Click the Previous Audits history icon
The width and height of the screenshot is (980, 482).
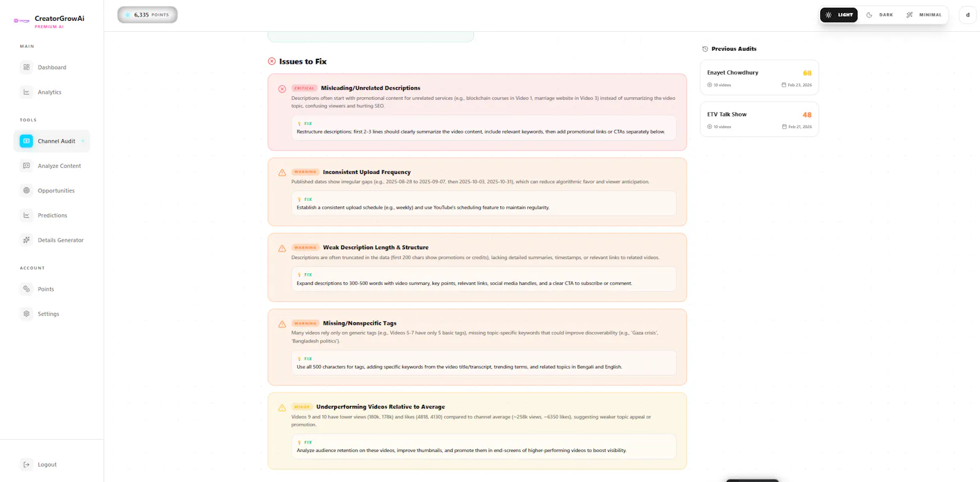pos(705,49)
